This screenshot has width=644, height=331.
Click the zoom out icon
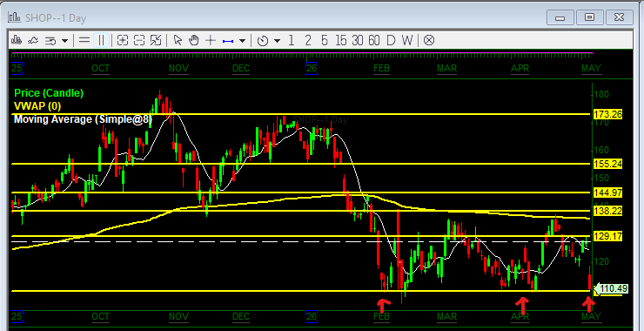coord(139,40)
